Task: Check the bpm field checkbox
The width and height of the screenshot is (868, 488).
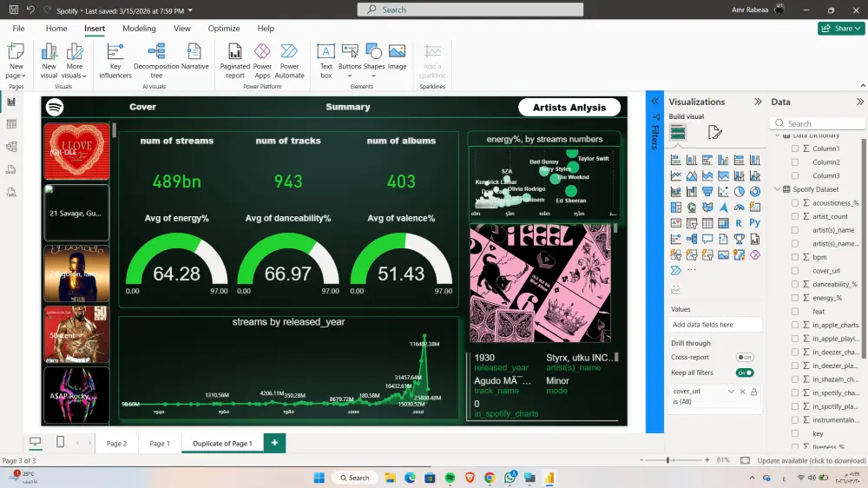Action: [x=795, y=257]
